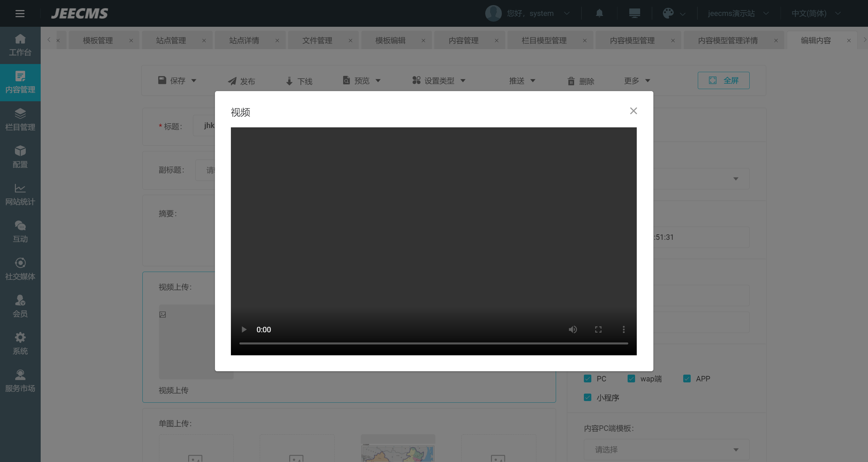
Task: Mute the video volume icon
Action: 573,330
